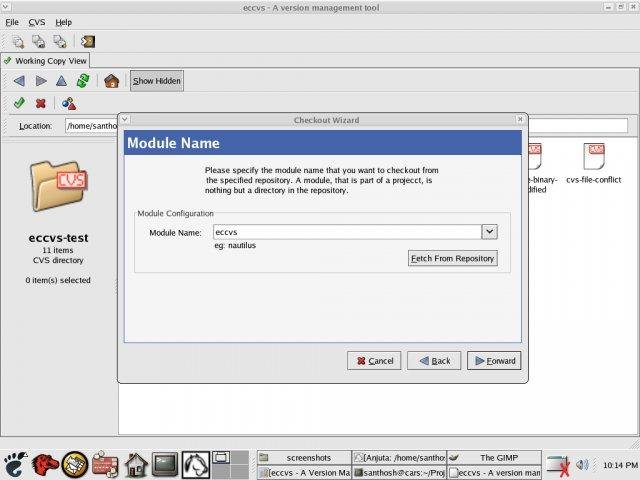Image resolution: width=640 pixels, height=480 pixels.
Task: Click the horse head panel launcher icon
Action: click(x=196, y=464)
